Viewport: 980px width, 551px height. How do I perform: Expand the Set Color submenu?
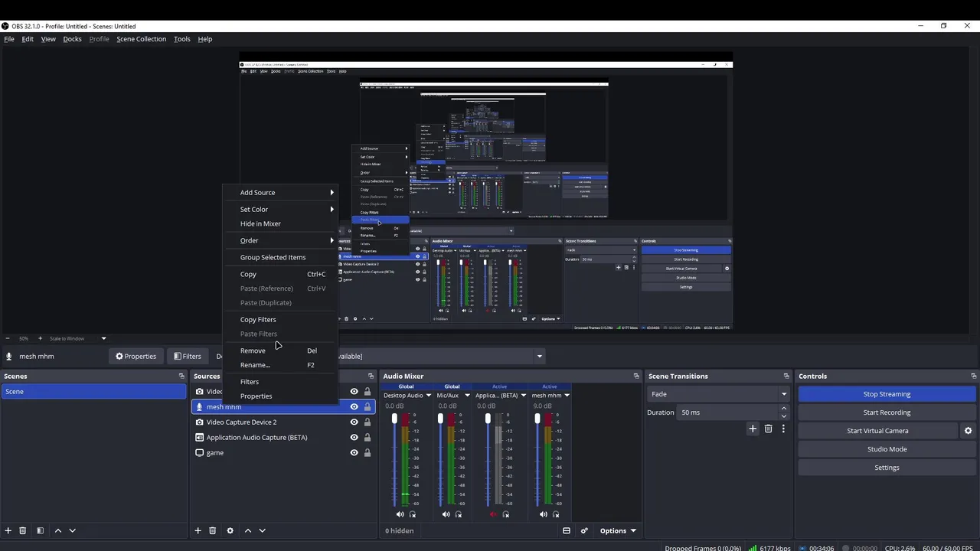coord(332,209)
